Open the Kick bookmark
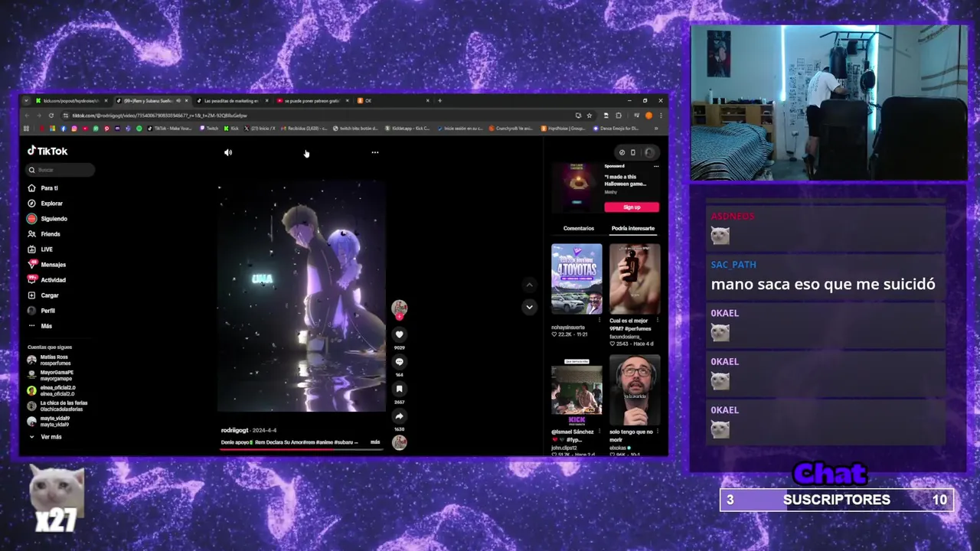 [x=231, y=129]
